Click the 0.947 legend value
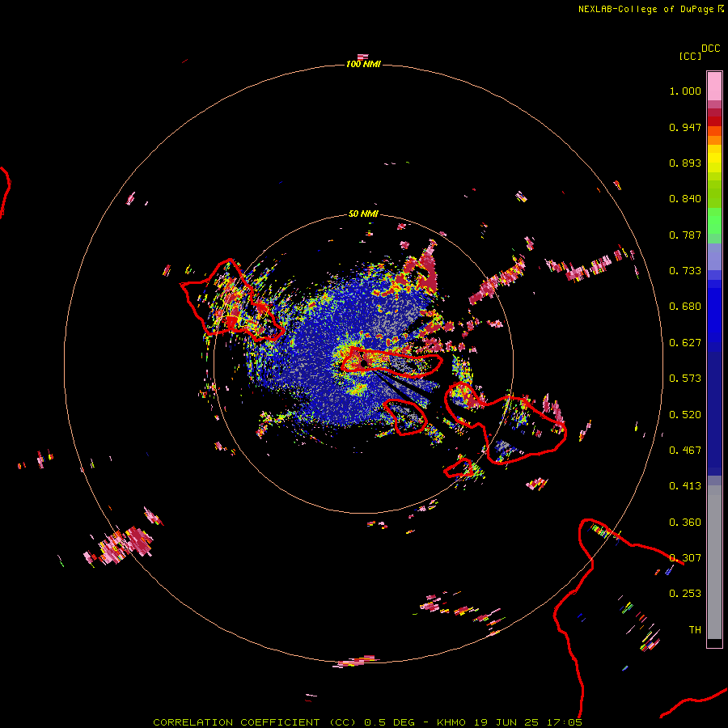This screenshot has width=728, height=728. coord(685,127)
